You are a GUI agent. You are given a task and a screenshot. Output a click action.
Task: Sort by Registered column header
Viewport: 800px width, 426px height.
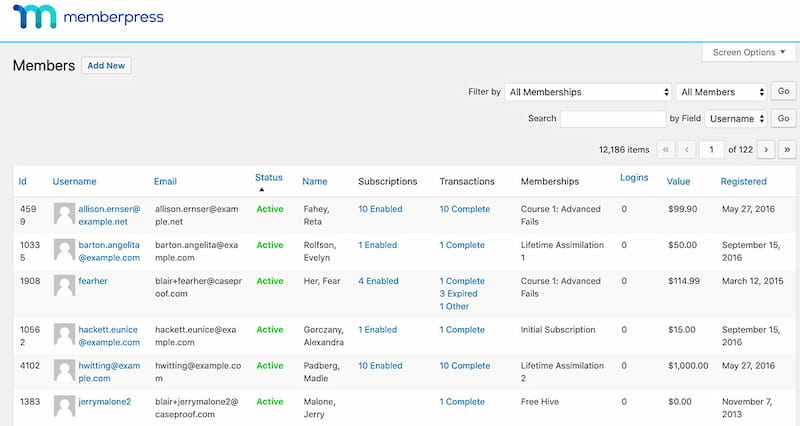coord(743,181)
